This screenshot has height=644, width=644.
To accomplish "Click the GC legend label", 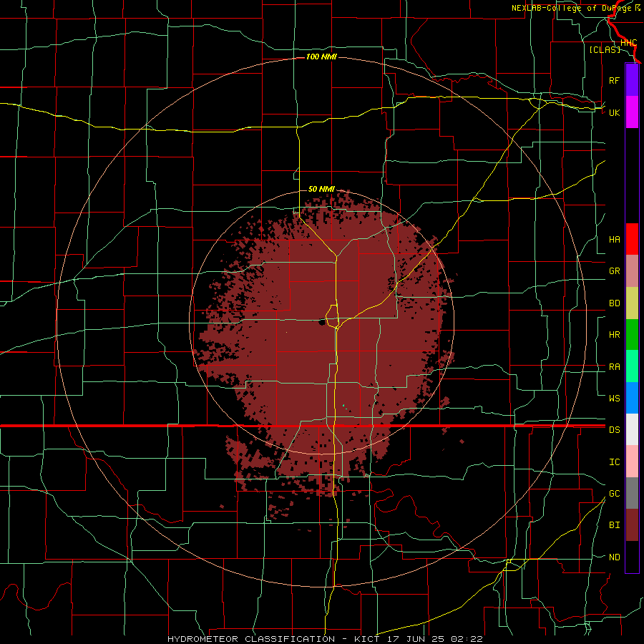I will coord(614,494).
